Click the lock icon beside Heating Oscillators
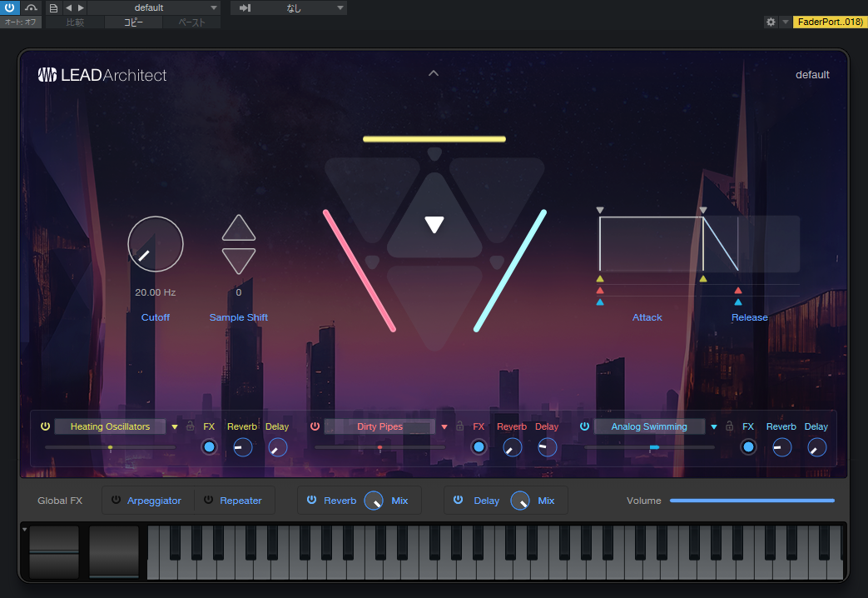Screen dimensions: 868x598 pos(190,426)
